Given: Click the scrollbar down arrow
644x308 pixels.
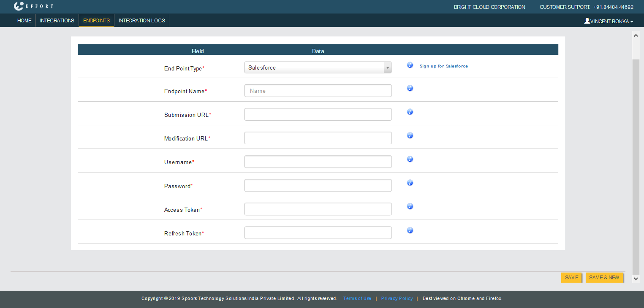Looking at the screenshot, I should [636, 279].
